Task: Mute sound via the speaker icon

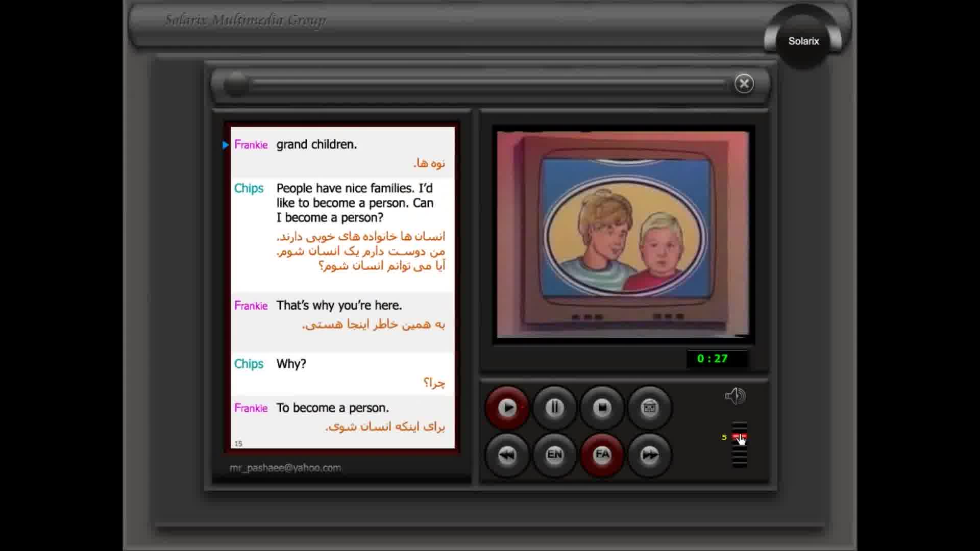Action: pos(735,396)
